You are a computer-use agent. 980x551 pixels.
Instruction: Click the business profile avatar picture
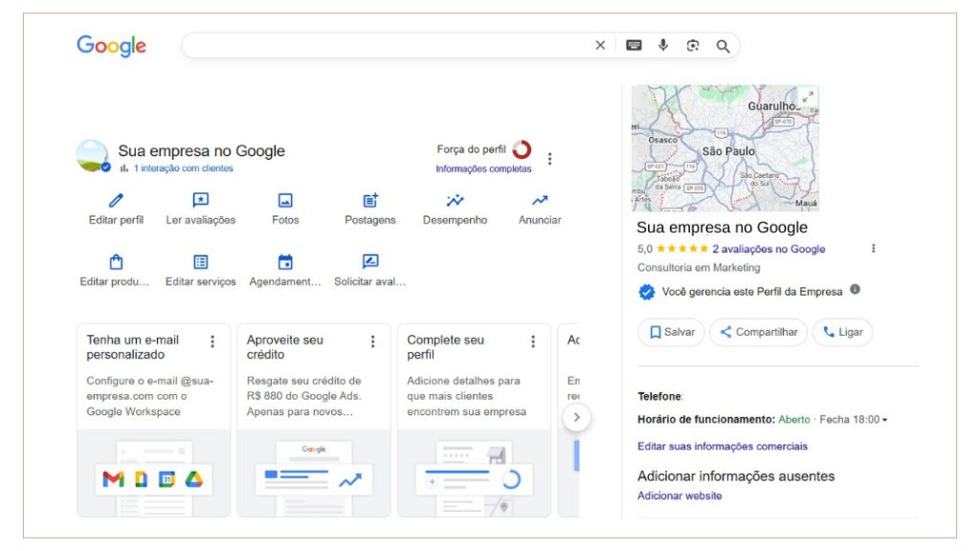pos(93,156)
